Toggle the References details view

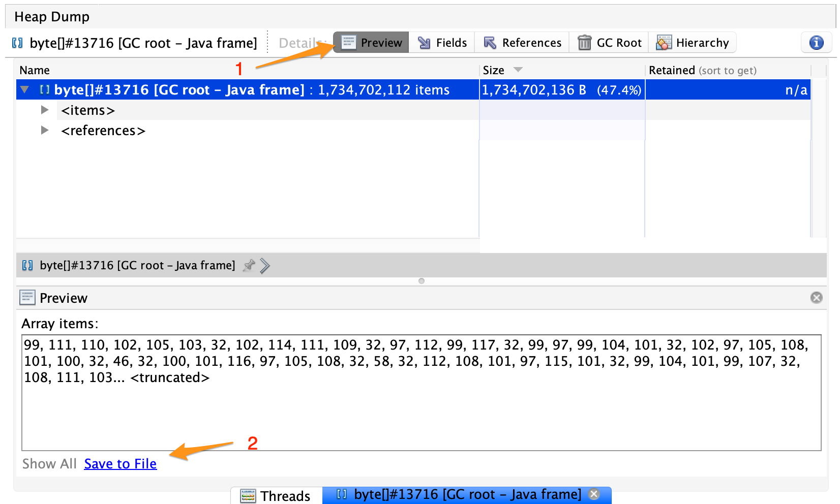[x=522, y=43]
